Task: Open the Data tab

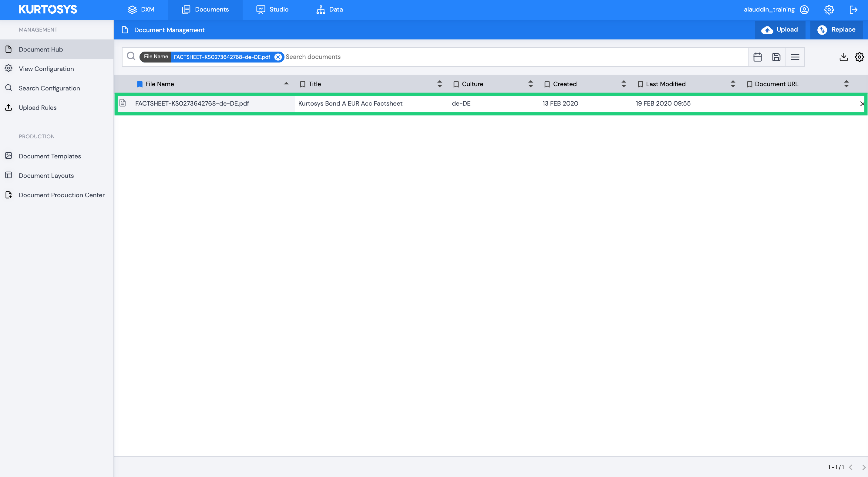Action: pos(330,9)
